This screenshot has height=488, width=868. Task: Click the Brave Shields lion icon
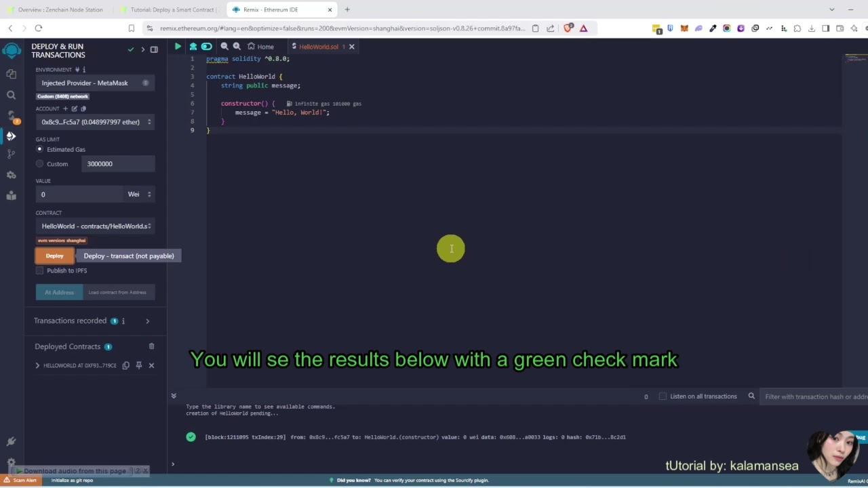(x=570, y=28)
